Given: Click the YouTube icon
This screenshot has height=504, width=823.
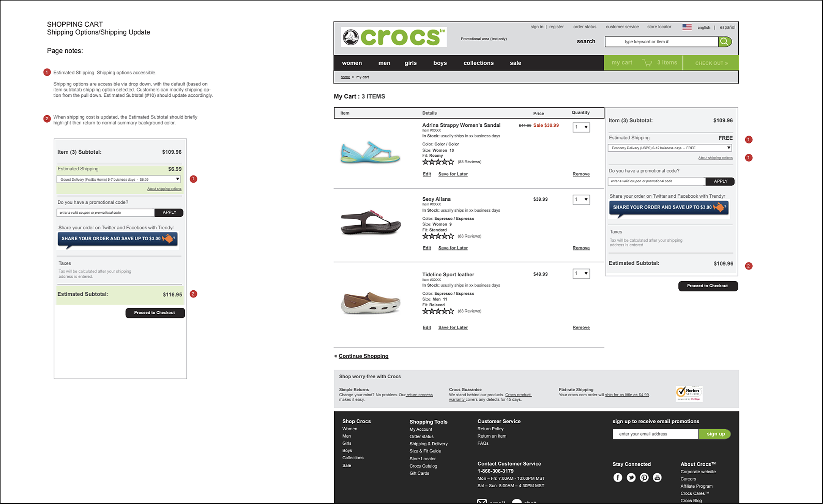Looking at the screenshot, I should click(657, 477).
